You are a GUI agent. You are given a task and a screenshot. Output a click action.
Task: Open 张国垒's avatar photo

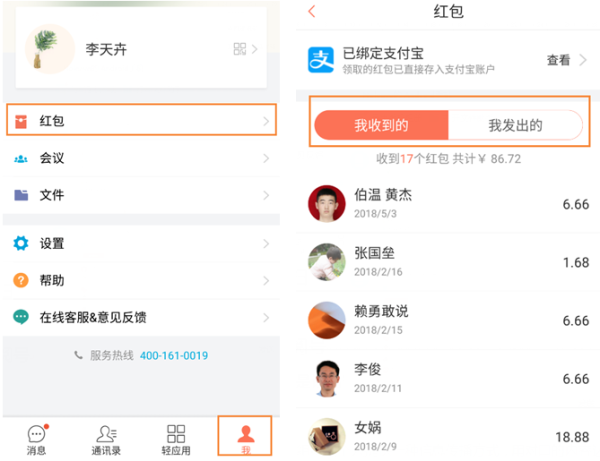tap(327, 262)
